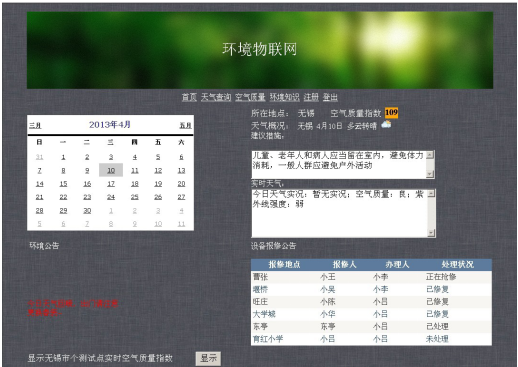Click inside the 实时天气 text area
The height and width of the screenshot is (367, 518).
click(x=339, y=213)
